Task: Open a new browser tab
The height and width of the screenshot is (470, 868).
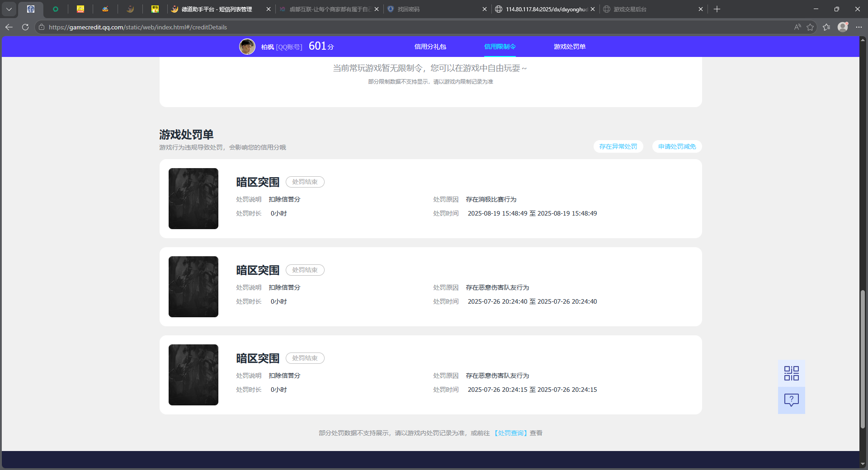Action: click(717, 9)
